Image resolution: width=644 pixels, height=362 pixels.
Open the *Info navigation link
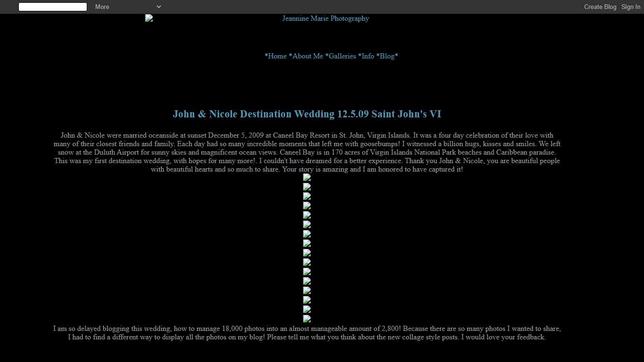366,56
